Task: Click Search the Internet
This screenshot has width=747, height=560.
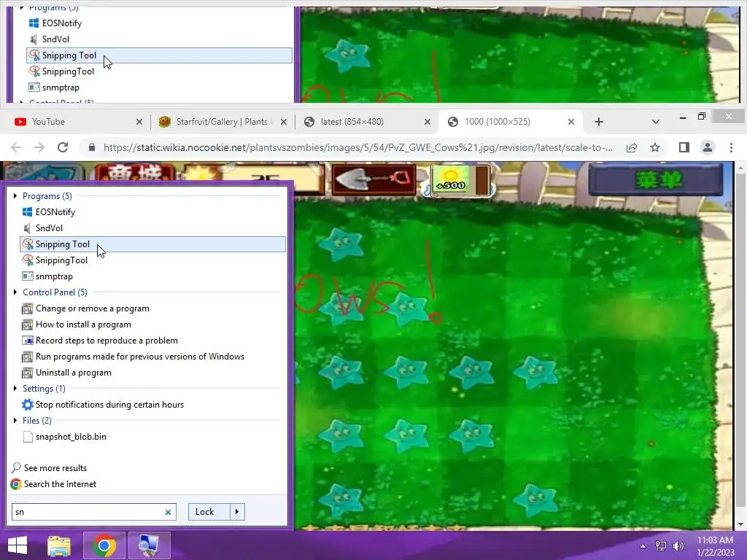Action: [53, 484]
